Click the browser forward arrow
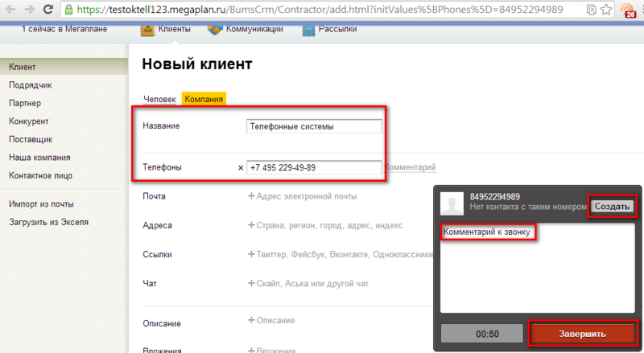 point(28,10)
